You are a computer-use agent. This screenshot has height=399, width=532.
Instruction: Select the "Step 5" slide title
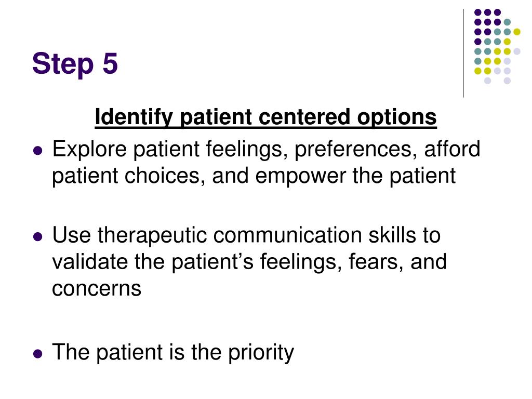point(75,64)
